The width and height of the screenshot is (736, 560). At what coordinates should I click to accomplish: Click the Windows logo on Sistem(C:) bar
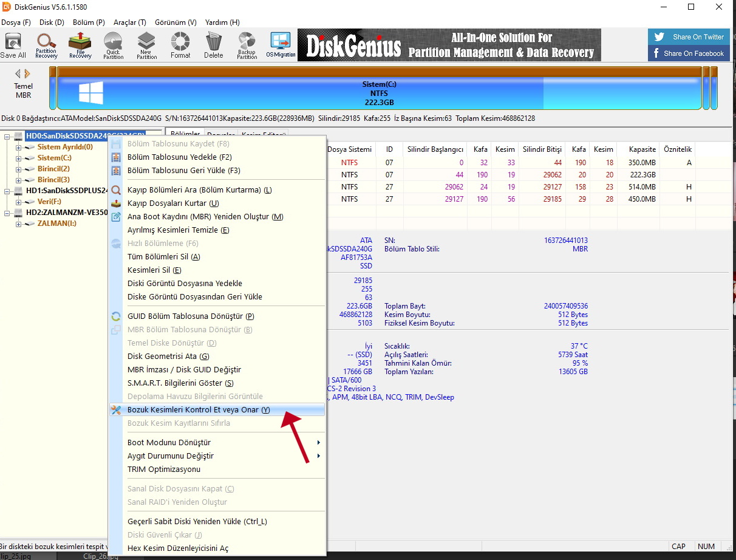pyautogui.click(x=91, y=93)
